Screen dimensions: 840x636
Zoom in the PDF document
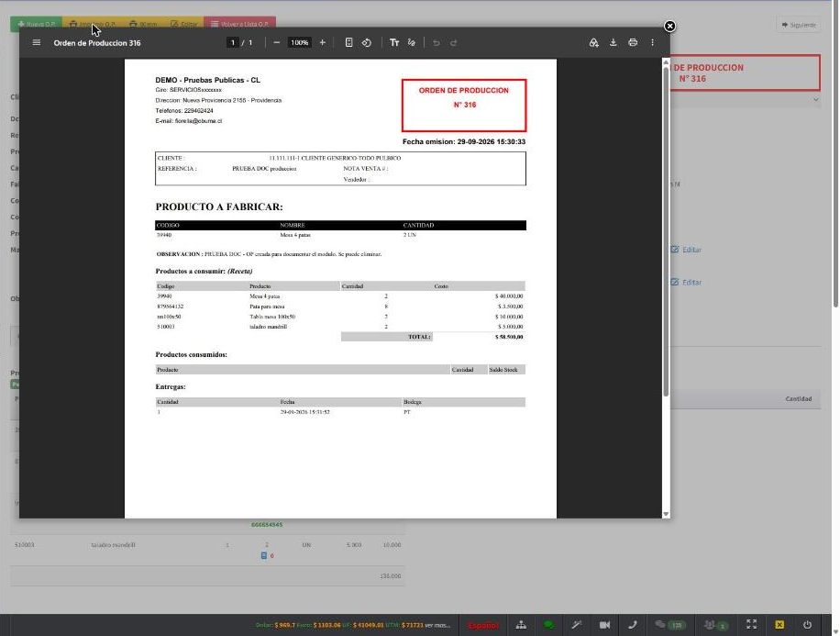pyautogui.click(x=323, y=42)
